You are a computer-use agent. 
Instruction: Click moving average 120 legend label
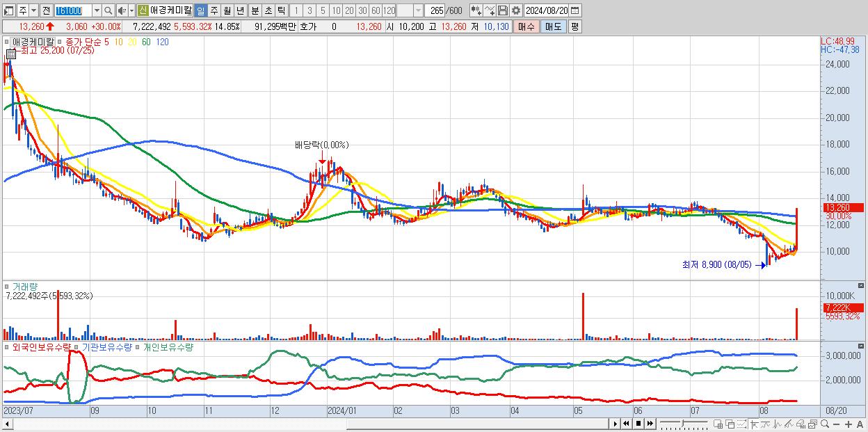click(162, 42)
